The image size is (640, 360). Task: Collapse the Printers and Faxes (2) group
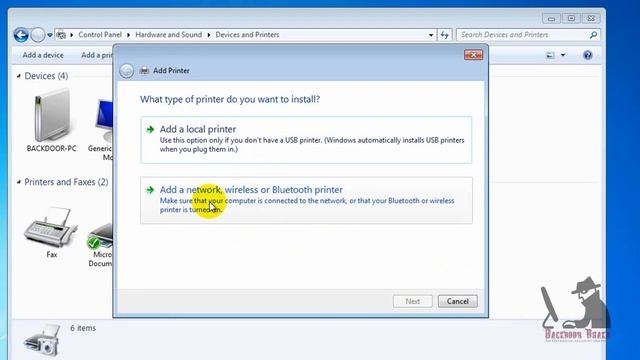tap(19, 182)
